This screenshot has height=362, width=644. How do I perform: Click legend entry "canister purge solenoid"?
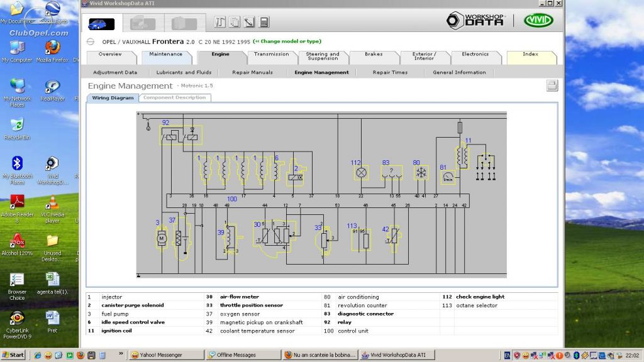(x=133, y=305)
